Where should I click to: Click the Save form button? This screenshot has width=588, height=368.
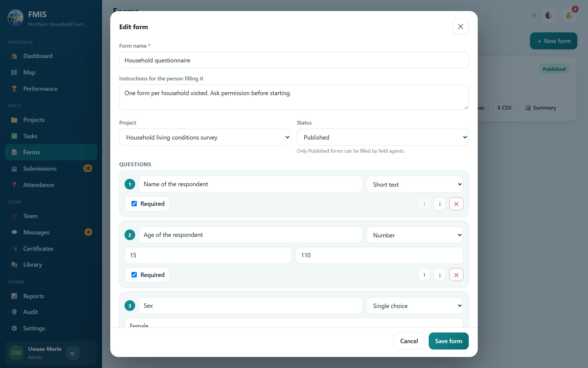tap(448, 341)
